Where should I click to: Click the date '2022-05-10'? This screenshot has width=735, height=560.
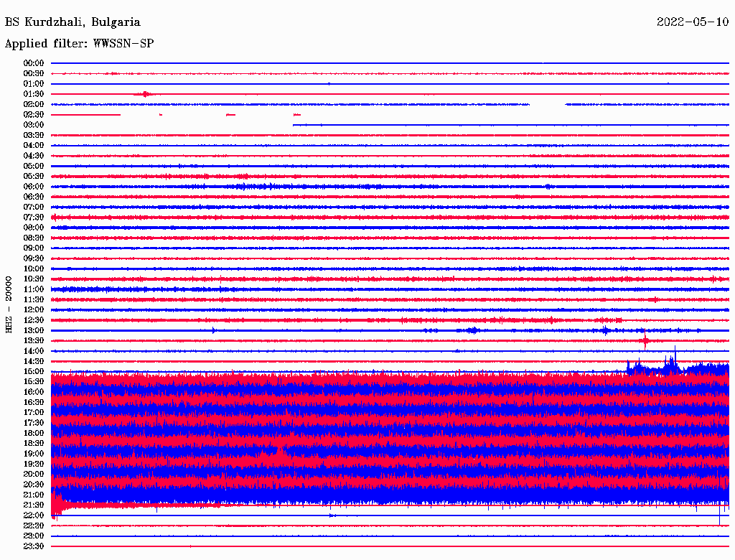(693, 22)
